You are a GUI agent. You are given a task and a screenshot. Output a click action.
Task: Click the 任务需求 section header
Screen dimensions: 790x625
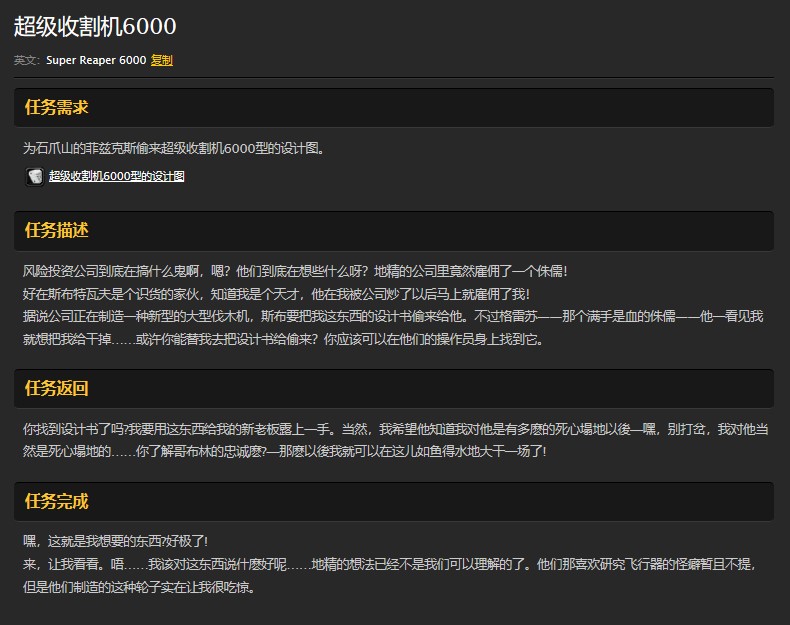coord(57,107)
